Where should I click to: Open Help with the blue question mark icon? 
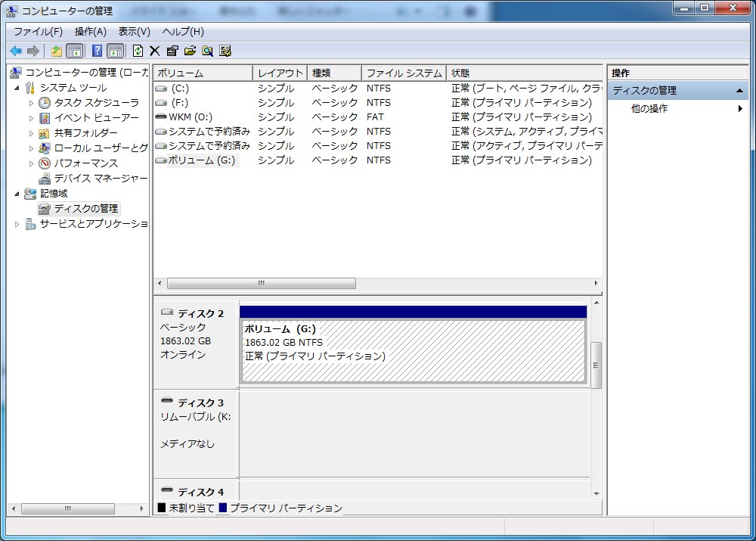pyautogui.click(x=97, y=51)
